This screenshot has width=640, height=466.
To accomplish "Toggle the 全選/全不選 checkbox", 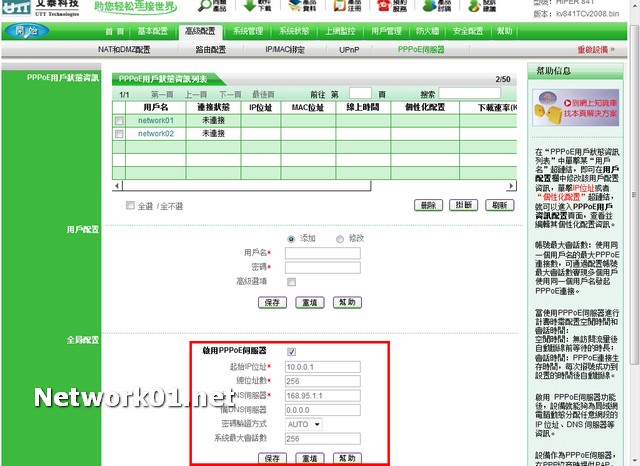I will click(131, 206).
